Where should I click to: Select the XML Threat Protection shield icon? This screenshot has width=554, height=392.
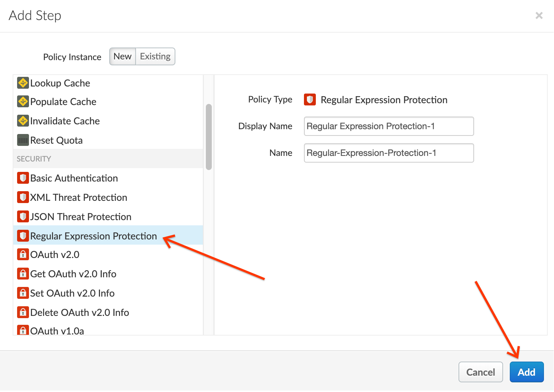click(x=23, y=197)
